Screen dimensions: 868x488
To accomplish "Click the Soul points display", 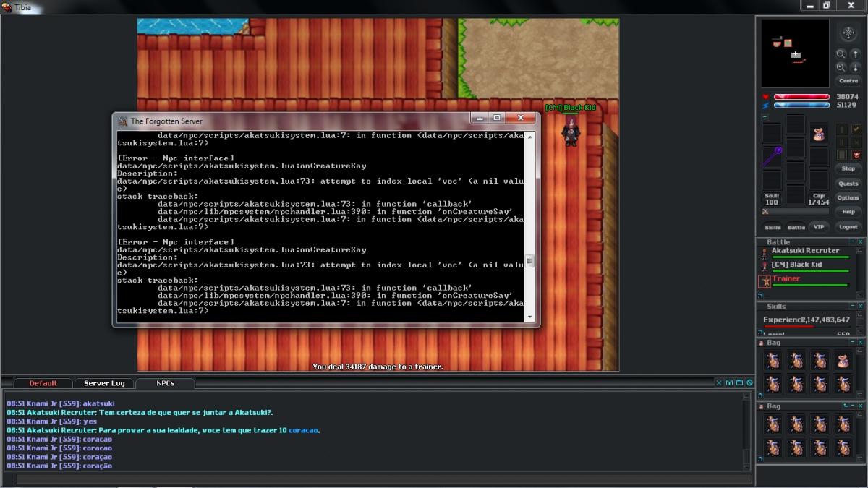I will click(x=772, y=199).
